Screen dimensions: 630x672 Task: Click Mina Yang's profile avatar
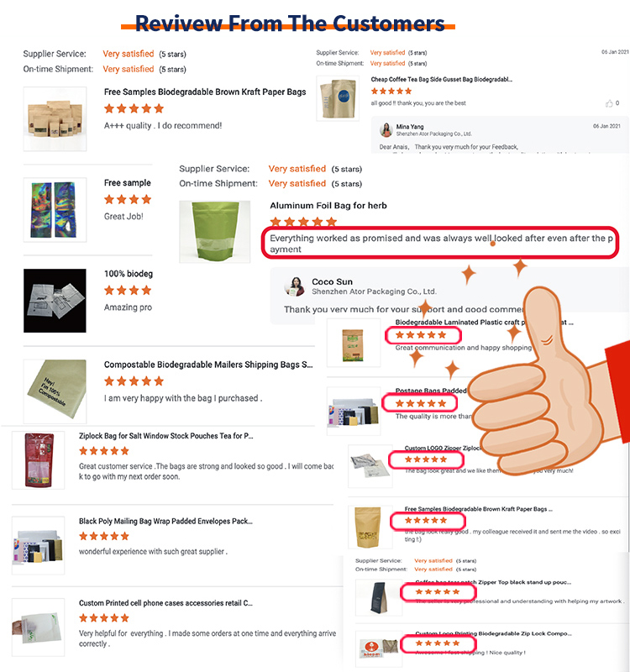tap(386, 130)
